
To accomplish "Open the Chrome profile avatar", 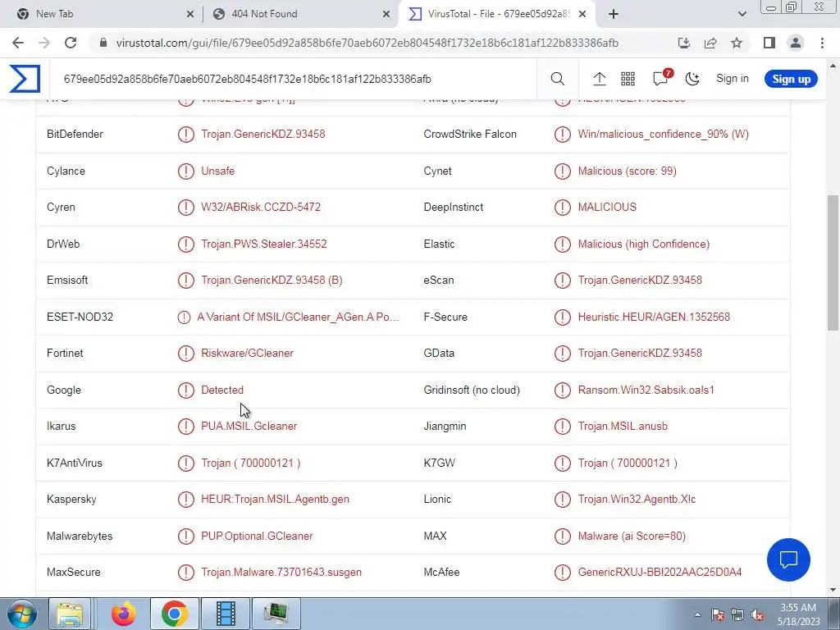I will (796, 43).
